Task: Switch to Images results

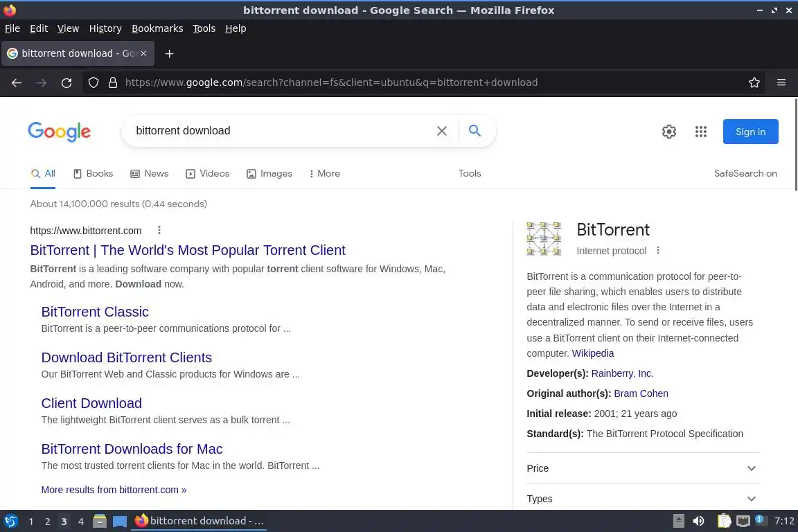Action: (x=269, y=174)
